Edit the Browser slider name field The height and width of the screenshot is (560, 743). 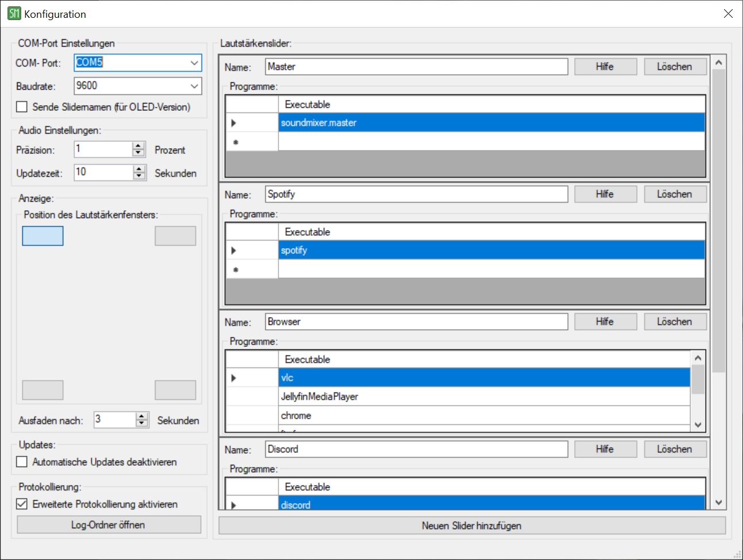click(417, 322)
